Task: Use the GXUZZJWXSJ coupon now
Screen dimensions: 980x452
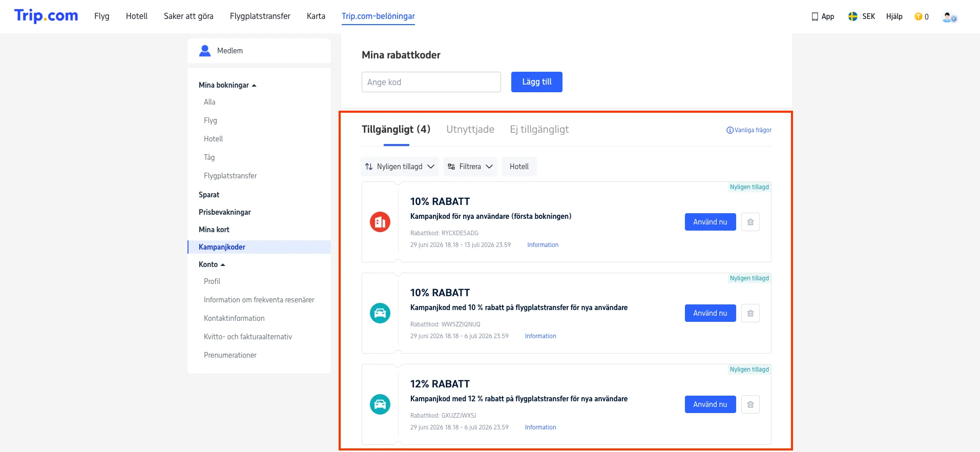Action: pos(711,404)
